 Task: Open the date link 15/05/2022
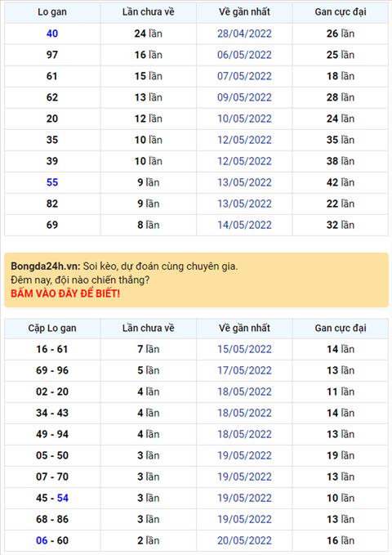(x=244, y=349)
